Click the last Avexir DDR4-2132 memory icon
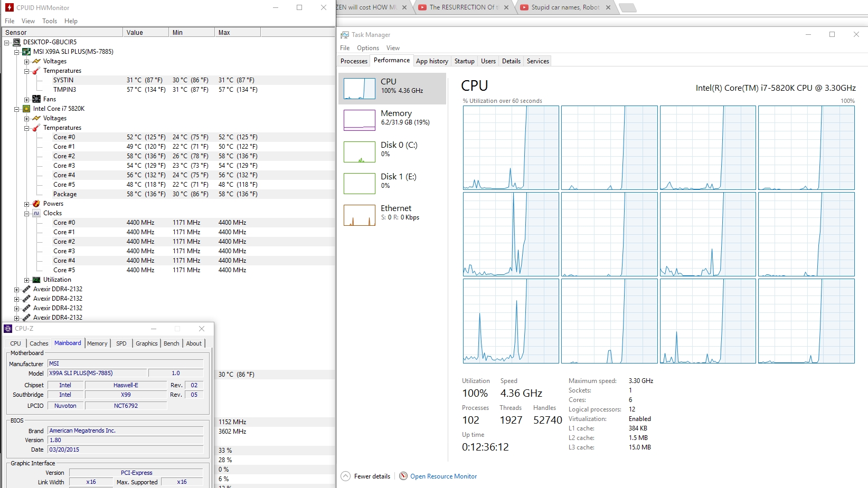Image resolution: width=868 pixels, height=488 pixels. pyautogui.click(x=26, y=318)
